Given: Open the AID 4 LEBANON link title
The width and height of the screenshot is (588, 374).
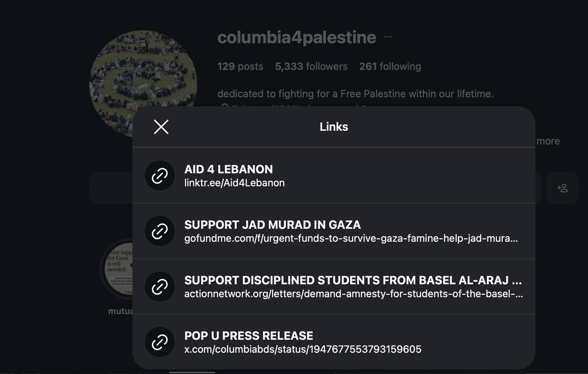Looking at the screenshot, I should [x=229, y=169].
